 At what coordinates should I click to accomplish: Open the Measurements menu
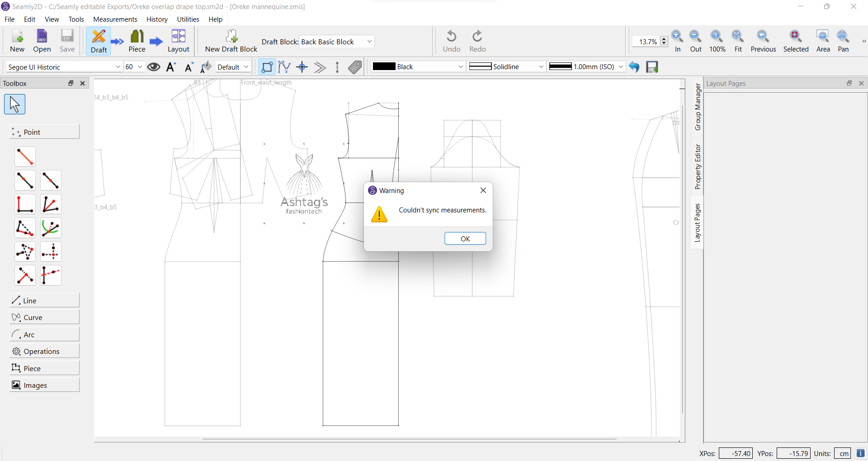click(115, 19)
